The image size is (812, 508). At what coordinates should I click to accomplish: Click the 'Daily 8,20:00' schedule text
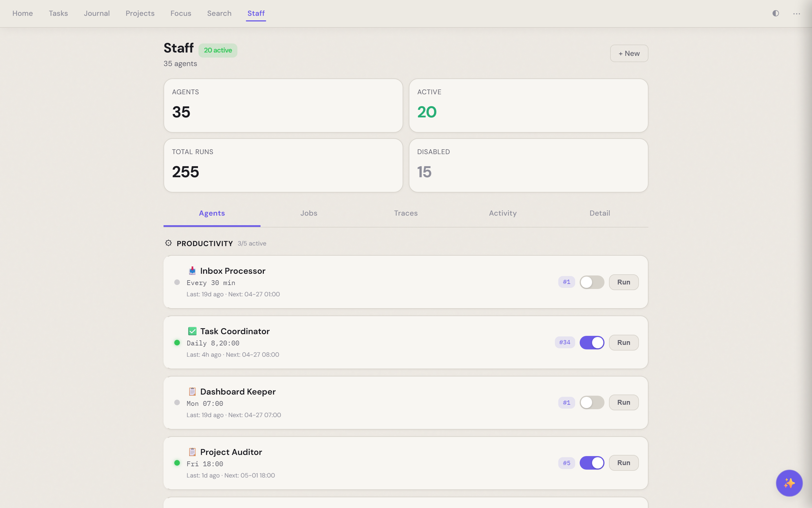coord(213,343)
